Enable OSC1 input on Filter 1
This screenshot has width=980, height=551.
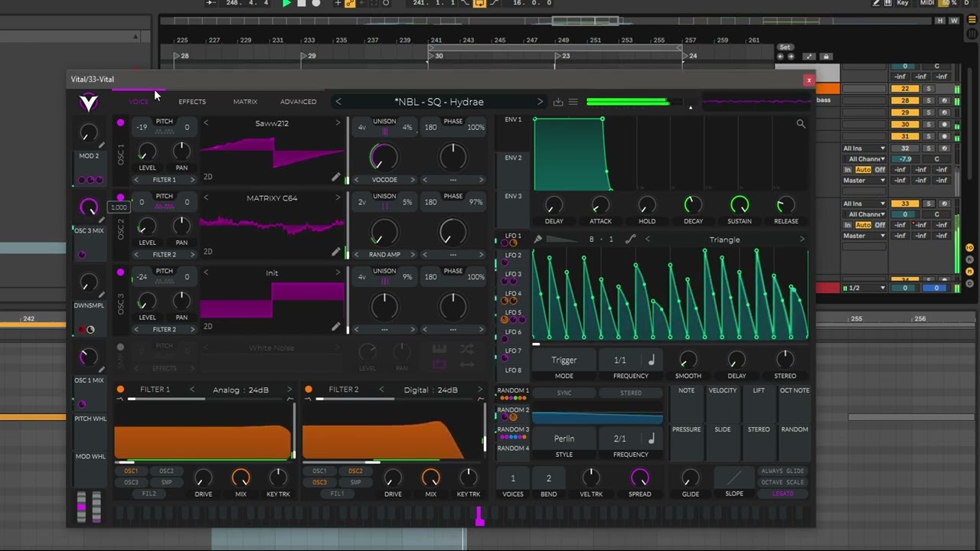click(131, 471)
